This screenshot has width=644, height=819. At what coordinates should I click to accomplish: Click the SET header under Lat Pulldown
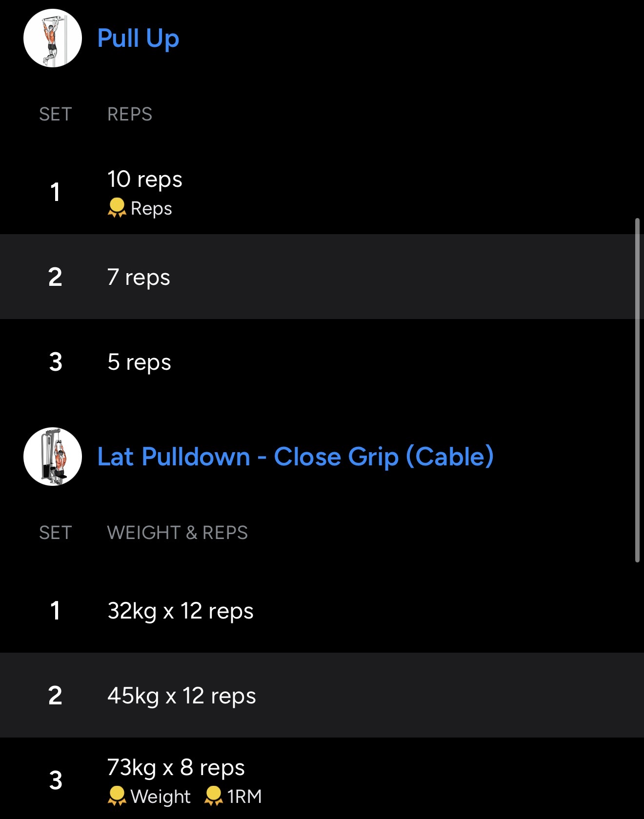pyautogui.click(x=56, y=533)
